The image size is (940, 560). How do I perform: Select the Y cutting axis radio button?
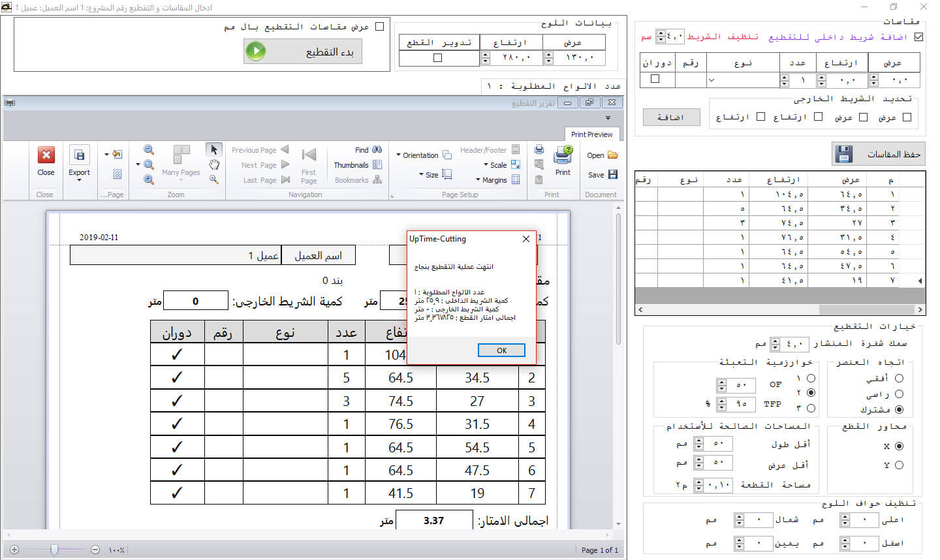[x=899, y=465]
